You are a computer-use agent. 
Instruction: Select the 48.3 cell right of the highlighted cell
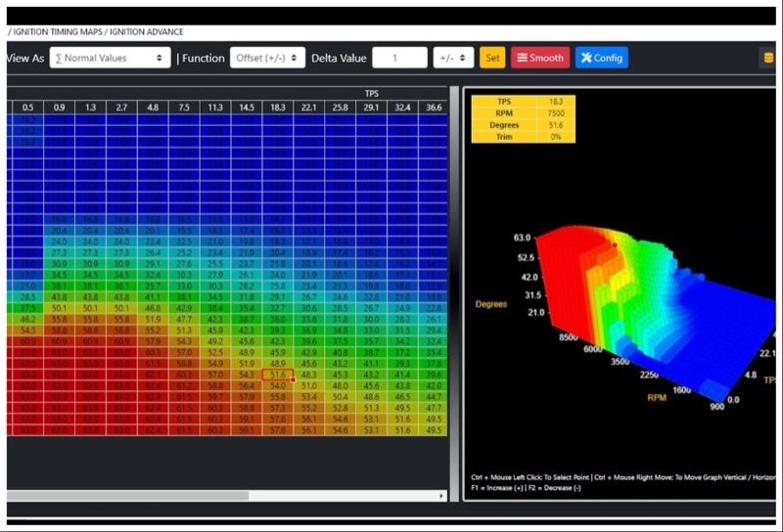309,375
